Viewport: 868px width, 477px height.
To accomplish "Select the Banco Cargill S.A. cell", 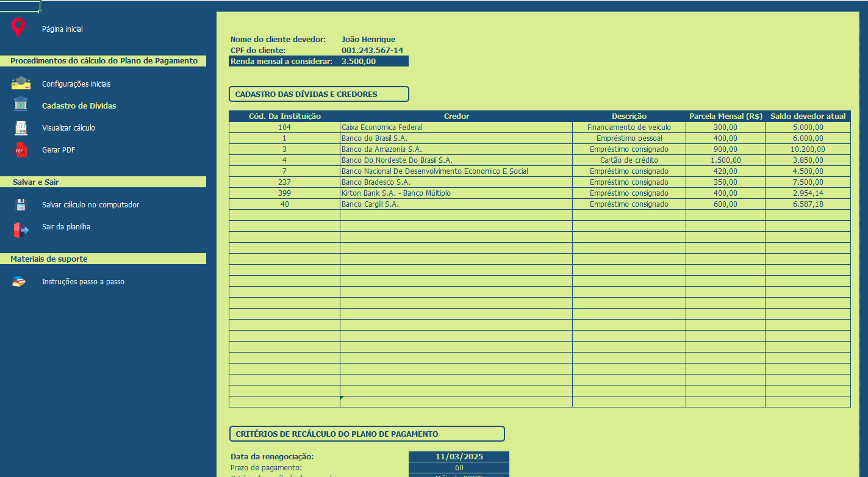I will point(456,204).
